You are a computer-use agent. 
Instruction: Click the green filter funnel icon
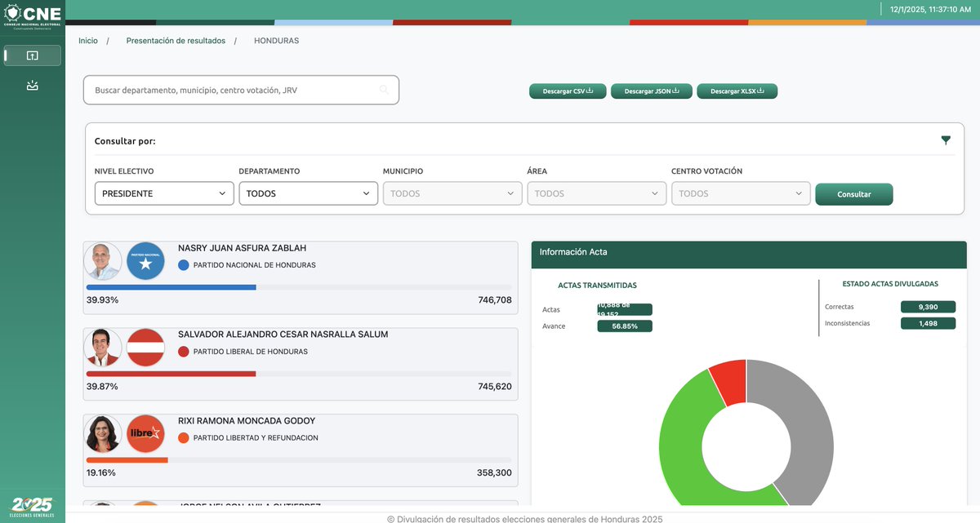pyautogui.click(x=946, y=140)
